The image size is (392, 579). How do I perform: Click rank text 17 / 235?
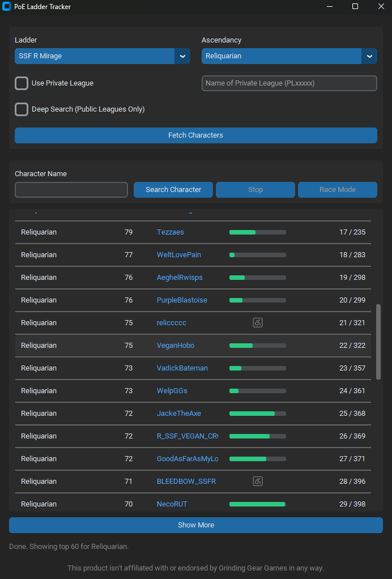[x=352, y=232]
